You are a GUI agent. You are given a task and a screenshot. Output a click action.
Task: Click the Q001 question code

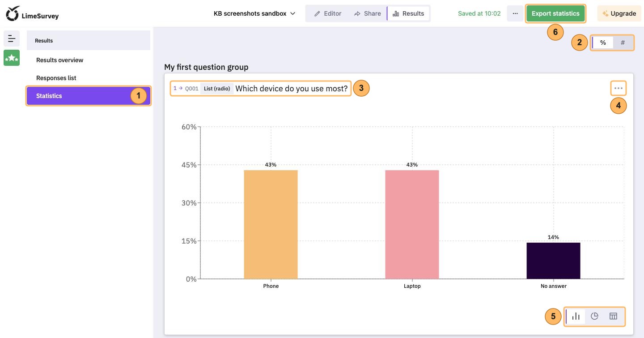coord(192,89)
